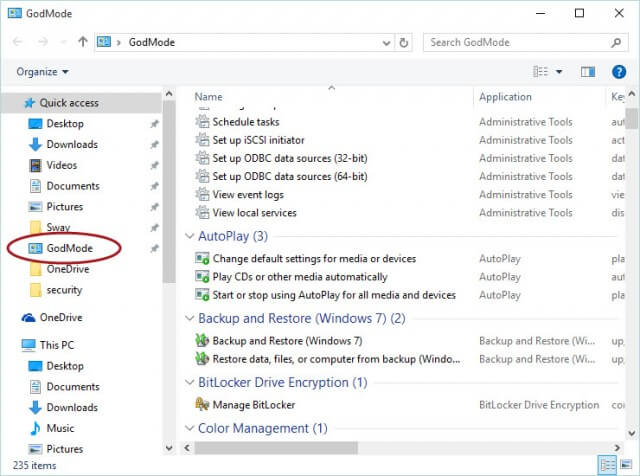The height and width of the screenshot is (476, 640).
Task: Open the Organize dropdown menu
Action: pyautogui.click(x=42, y=72)
